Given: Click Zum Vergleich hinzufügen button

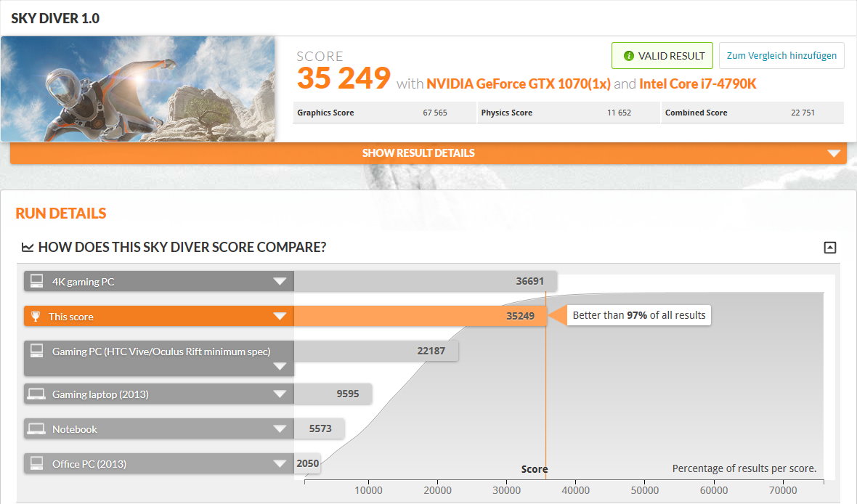Looking at the screenshot, I should point(781,56).
